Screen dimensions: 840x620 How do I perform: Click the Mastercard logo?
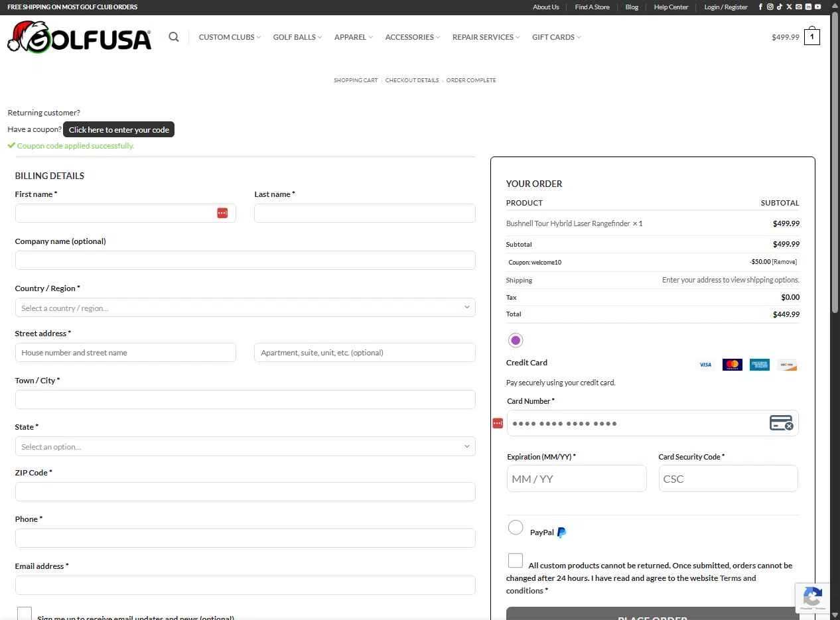coord(733,365)
